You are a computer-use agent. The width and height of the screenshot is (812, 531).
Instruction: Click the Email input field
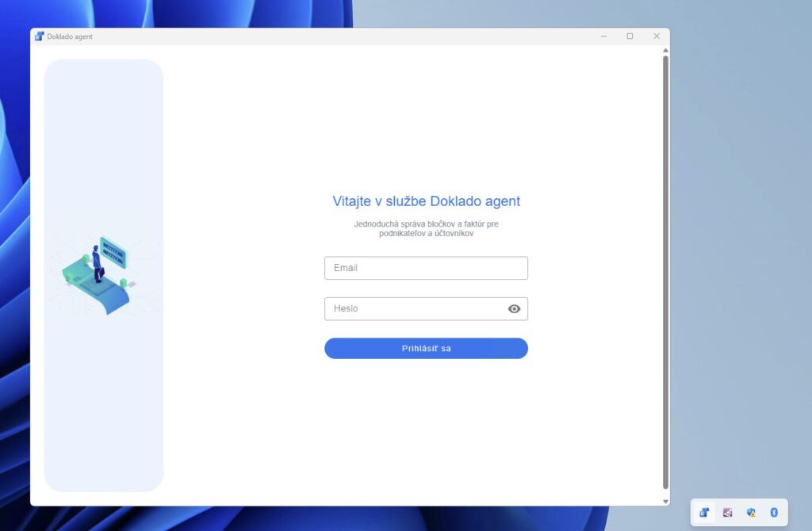coord(426,268)
